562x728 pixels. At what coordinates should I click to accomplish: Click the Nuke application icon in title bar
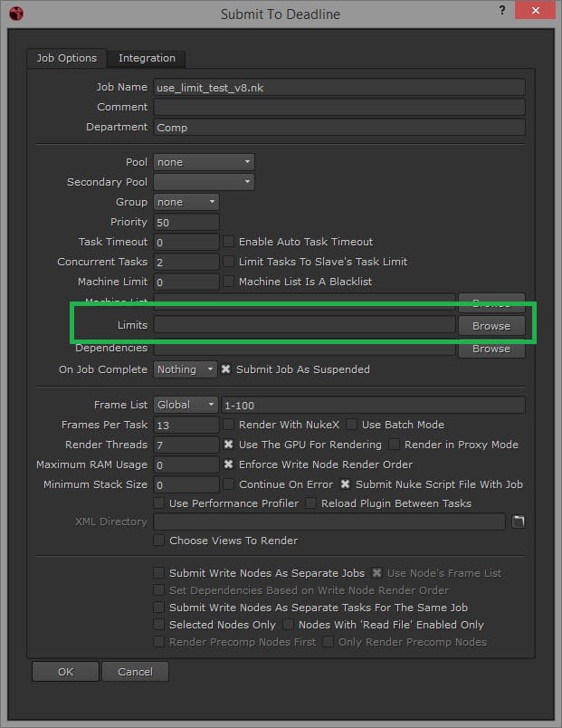(16, 14)
